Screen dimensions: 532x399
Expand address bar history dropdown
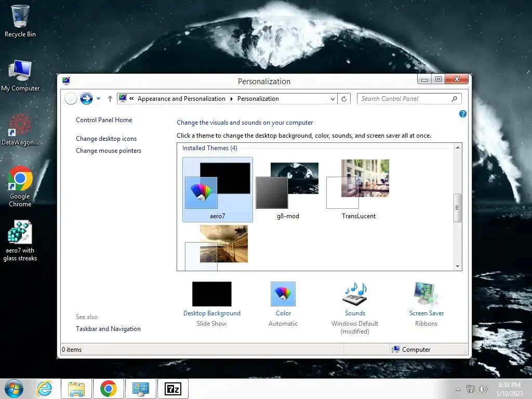[x=332, y=99]
